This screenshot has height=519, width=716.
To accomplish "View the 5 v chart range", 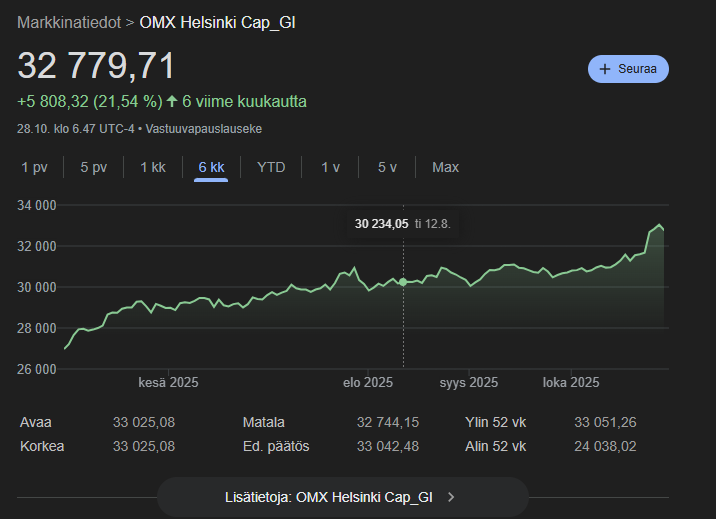I will [387, 167].
